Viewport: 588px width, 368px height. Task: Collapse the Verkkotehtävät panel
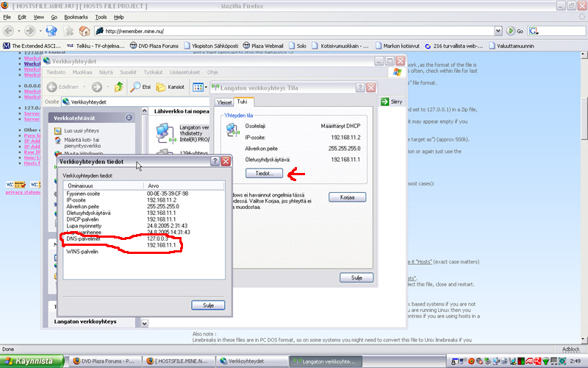click(x=129, y=117)
